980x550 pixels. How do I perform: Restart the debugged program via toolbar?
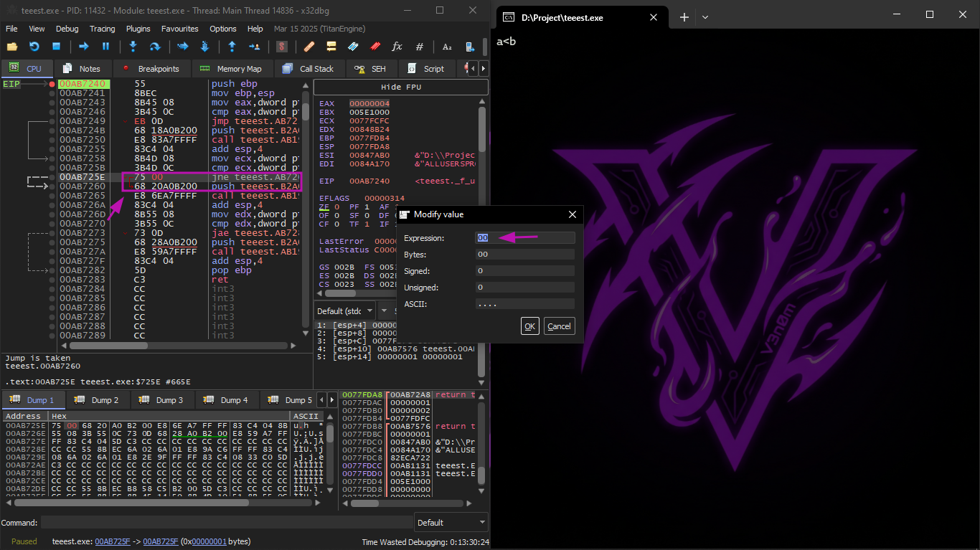pos(34,47)
